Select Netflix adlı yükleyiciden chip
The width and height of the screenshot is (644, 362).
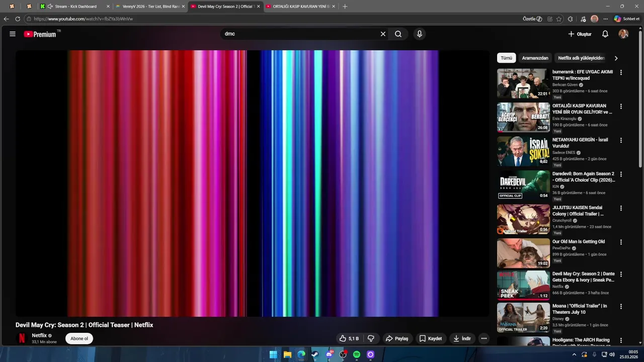tap(581, 58)
